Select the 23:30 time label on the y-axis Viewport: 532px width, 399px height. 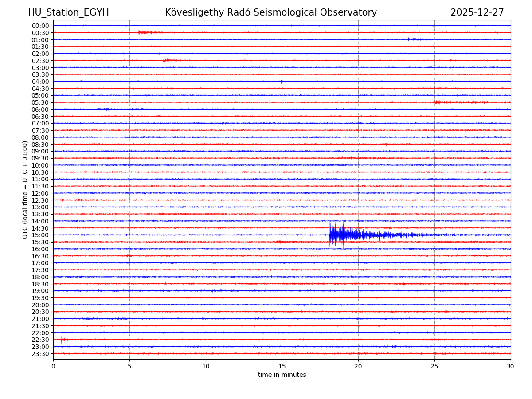[x=40, y=354]
